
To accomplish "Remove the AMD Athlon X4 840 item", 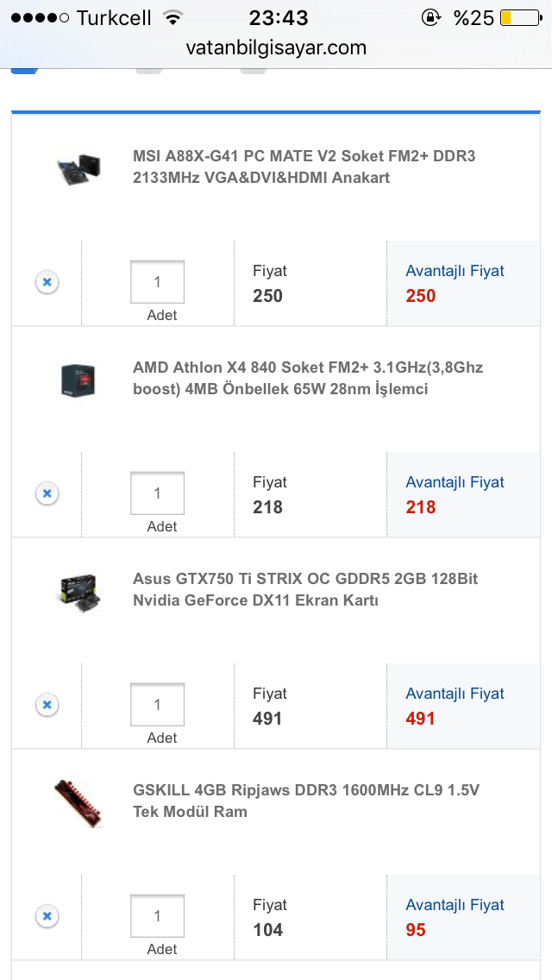I will click(x=47, y=493).
